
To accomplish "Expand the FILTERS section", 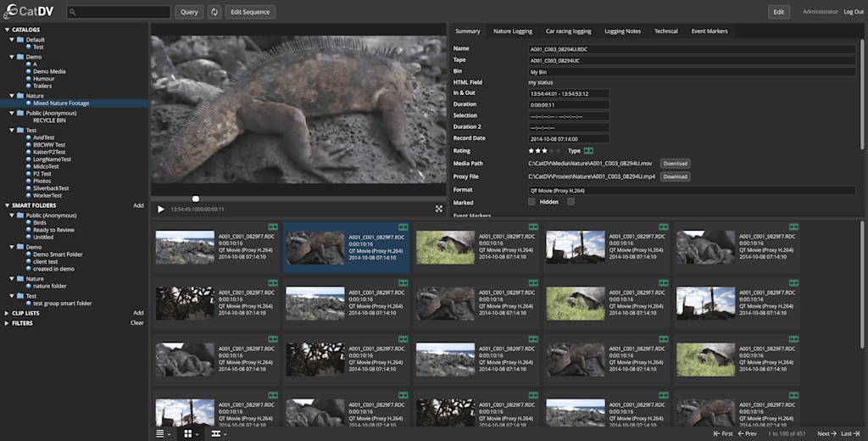I will (8, 323).
